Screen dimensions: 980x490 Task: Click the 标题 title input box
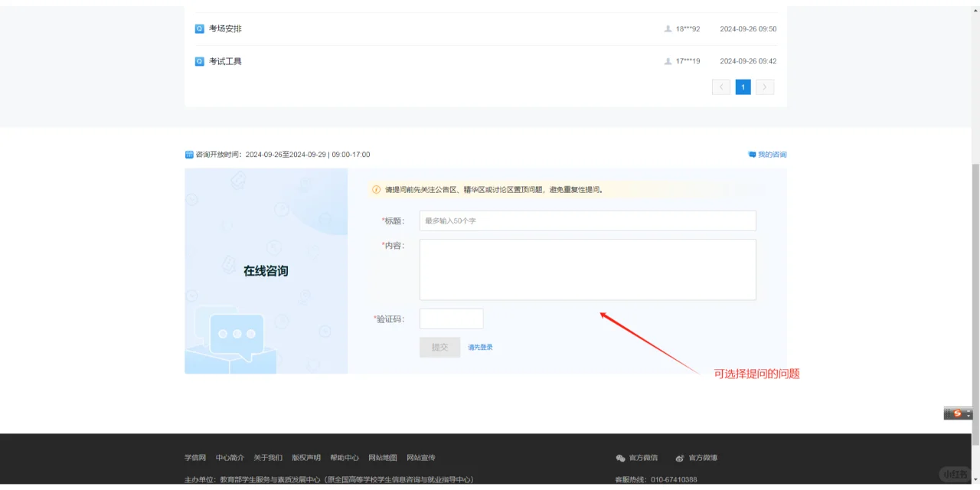click(587, 220)
